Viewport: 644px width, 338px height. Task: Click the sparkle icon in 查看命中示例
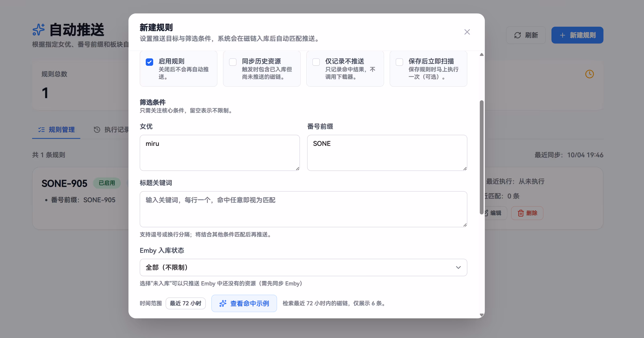223,303
